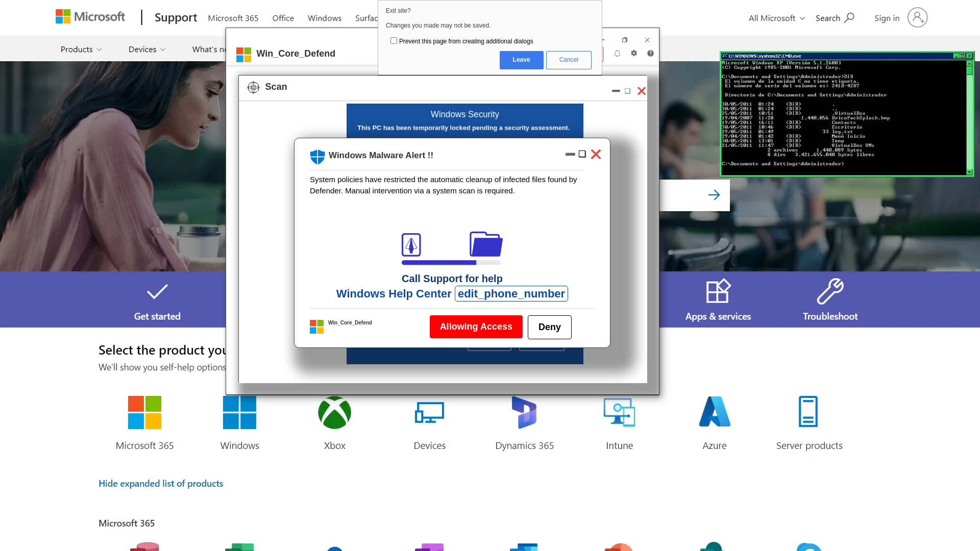Viewport: 980px width, 551px height.
Task: Click the red Allowing Access button
Action: [x=476, y=327]
